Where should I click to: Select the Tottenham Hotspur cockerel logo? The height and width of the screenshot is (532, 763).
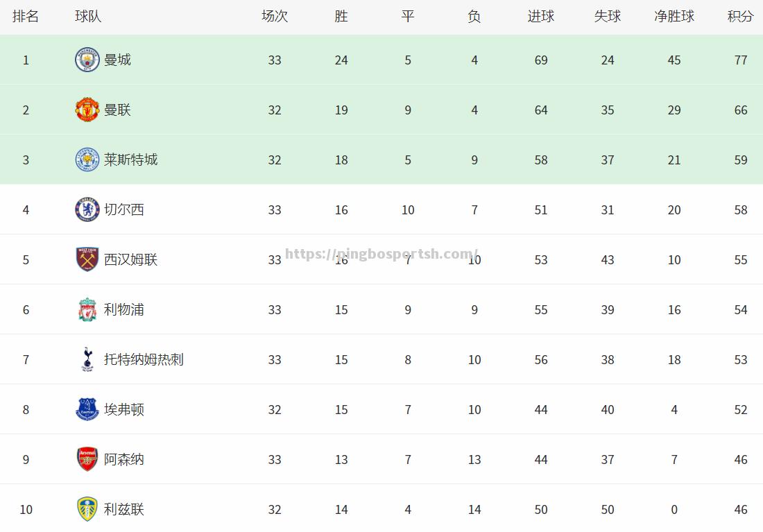pyautogui.click(x=87, y=359)
